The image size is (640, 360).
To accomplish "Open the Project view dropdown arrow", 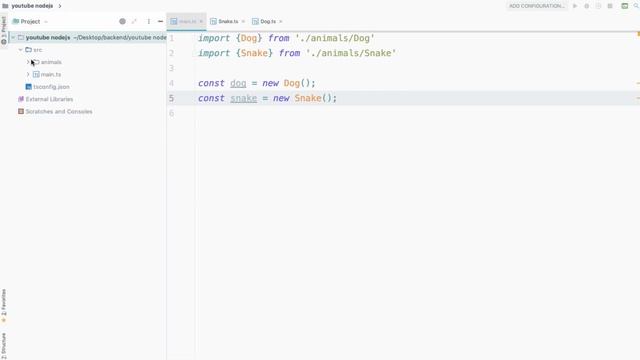I will (46, 22).
